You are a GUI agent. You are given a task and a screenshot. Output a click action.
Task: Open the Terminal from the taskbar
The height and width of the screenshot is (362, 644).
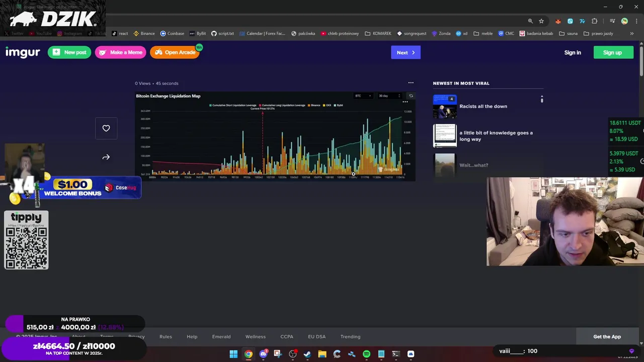[396, 354]
